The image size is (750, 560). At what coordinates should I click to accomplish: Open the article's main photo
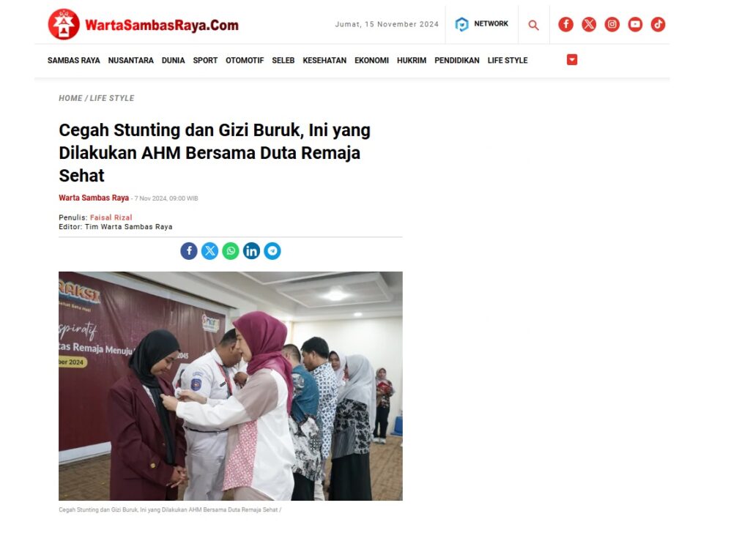(x=231, y=386)
